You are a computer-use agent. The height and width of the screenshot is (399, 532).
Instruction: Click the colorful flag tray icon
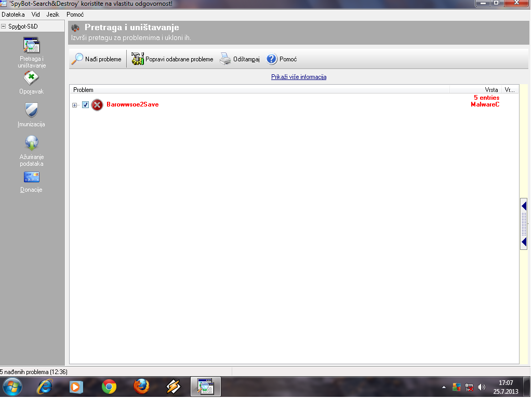pos(457,387)
